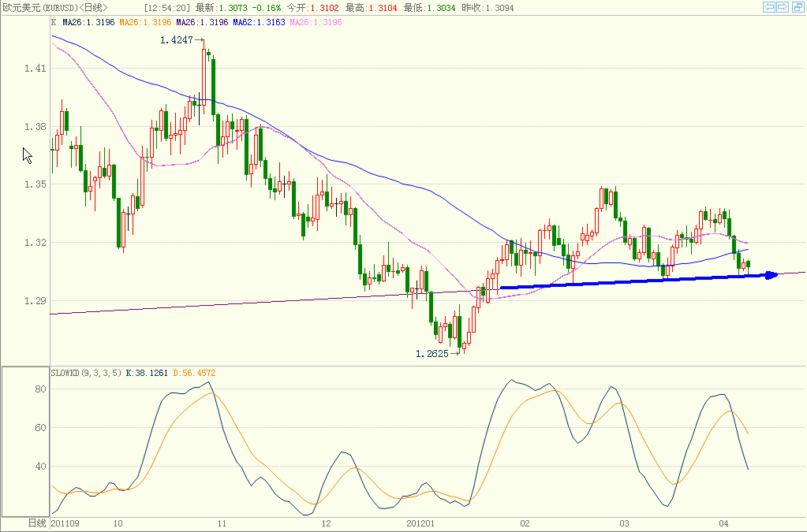
Task: Click the restore window layout icon
Action: 798,7
